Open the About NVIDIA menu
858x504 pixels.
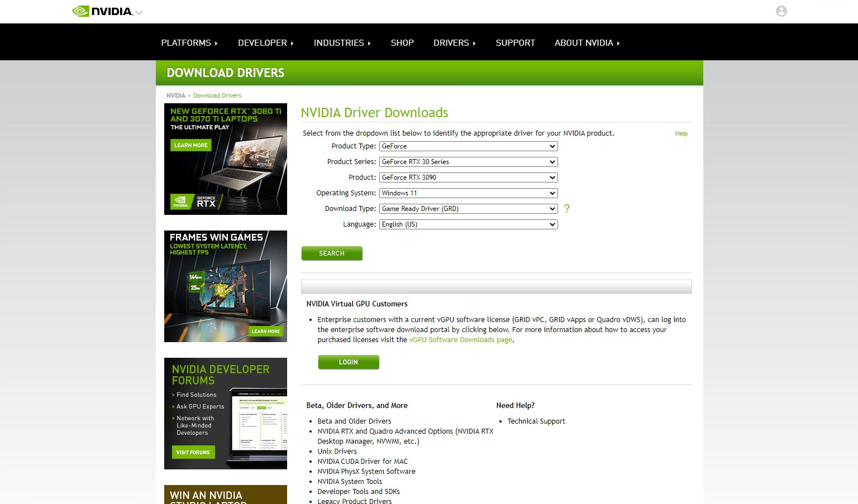tap(587, 43)
